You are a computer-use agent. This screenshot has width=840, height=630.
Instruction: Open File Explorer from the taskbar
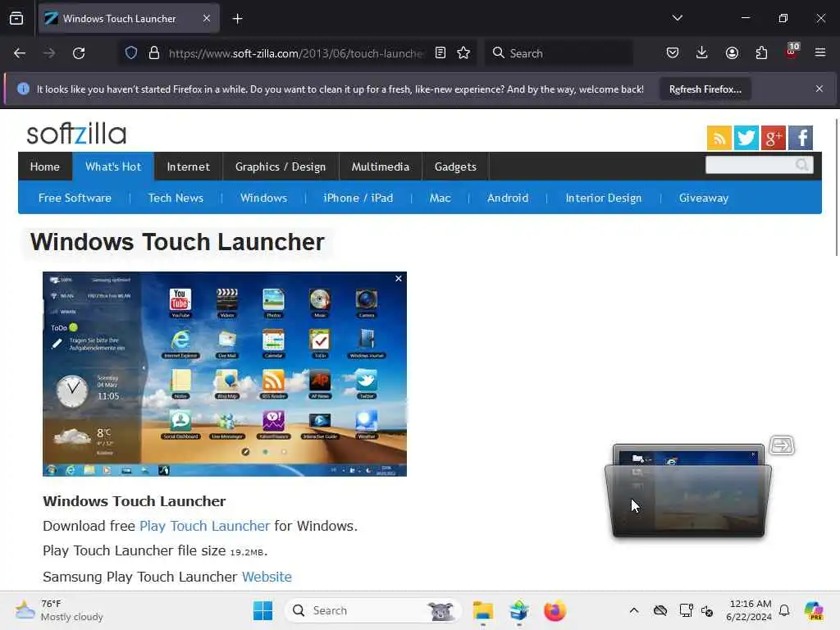[x=482, y=610]
